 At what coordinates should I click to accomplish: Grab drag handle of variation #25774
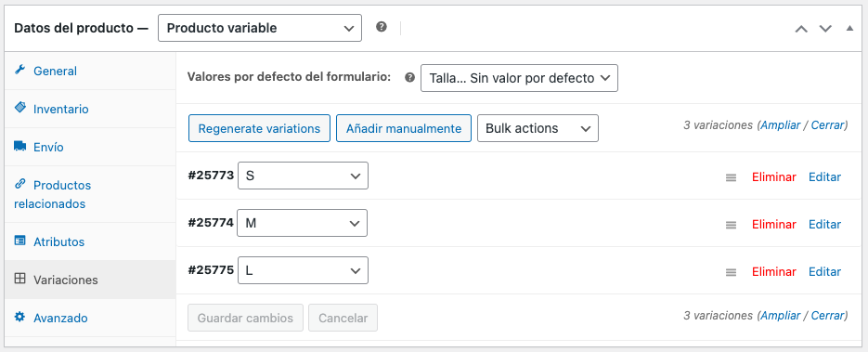[x=731, y=225]
